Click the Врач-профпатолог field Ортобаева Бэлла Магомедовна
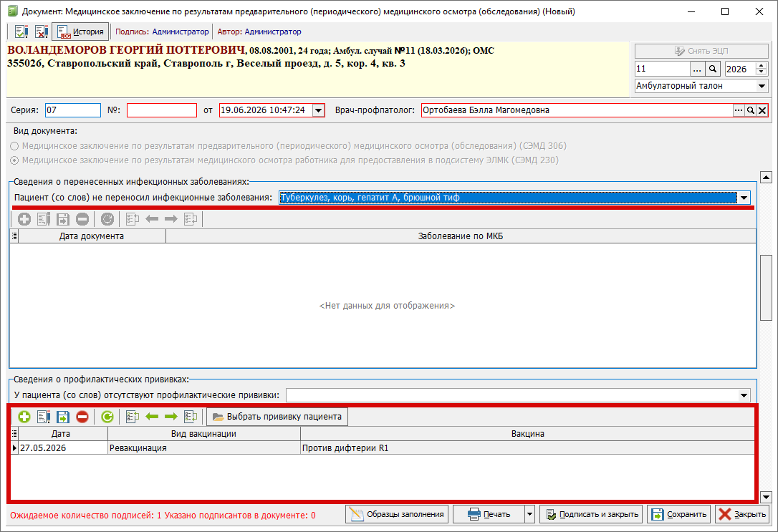 click(x=577, y=110)
